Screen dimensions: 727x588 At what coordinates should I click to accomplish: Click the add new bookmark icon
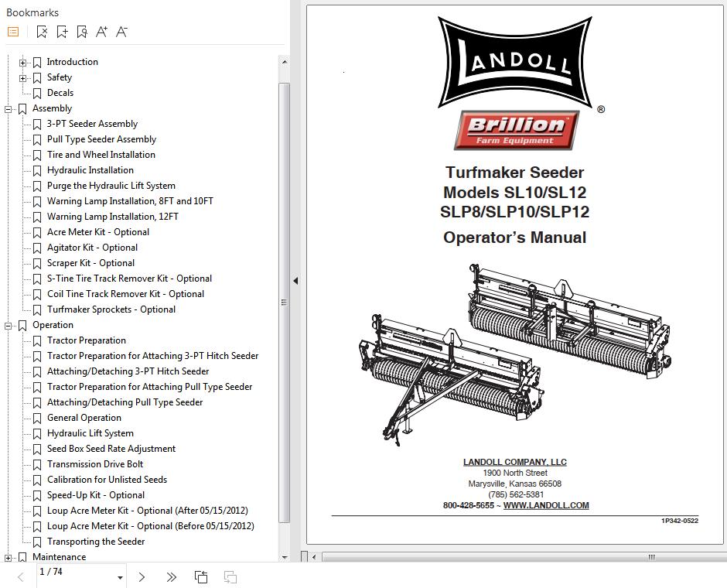(x=62, y=32)
